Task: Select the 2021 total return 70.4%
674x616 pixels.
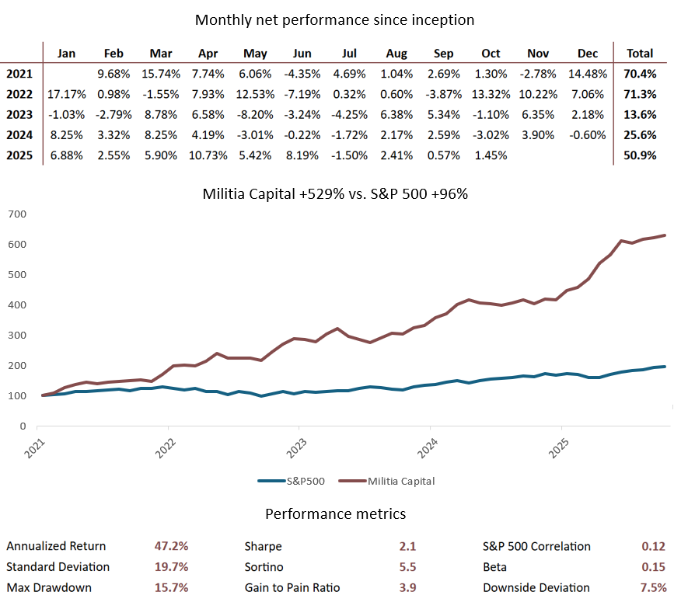Action: (640, 74)
